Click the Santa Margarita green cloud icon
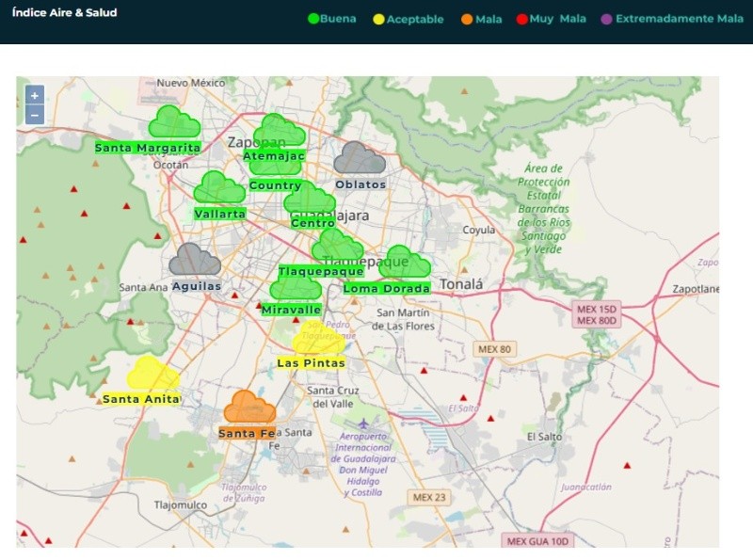 coord(174,122)
